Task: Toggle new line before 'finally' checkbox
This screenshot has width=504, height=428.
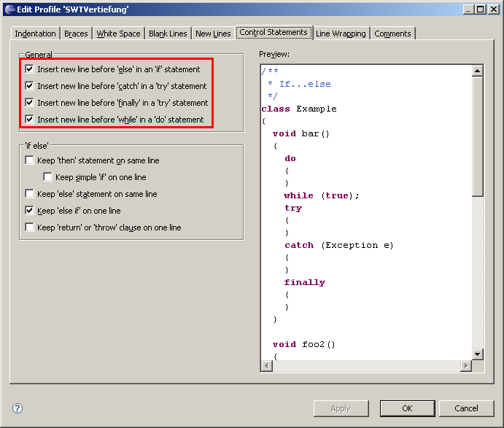Action: pyautogui.click(x=30, y=103)
